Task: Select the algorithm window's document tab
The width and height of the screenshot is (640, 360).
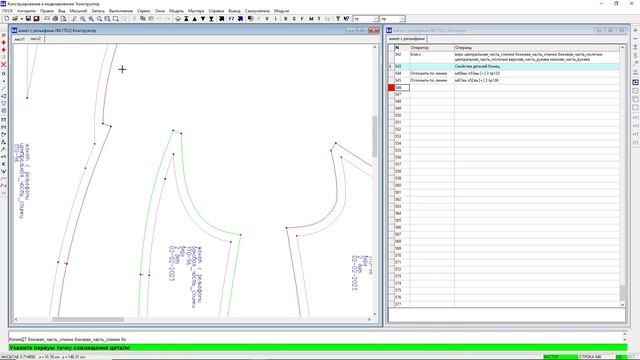Action: 407,39
